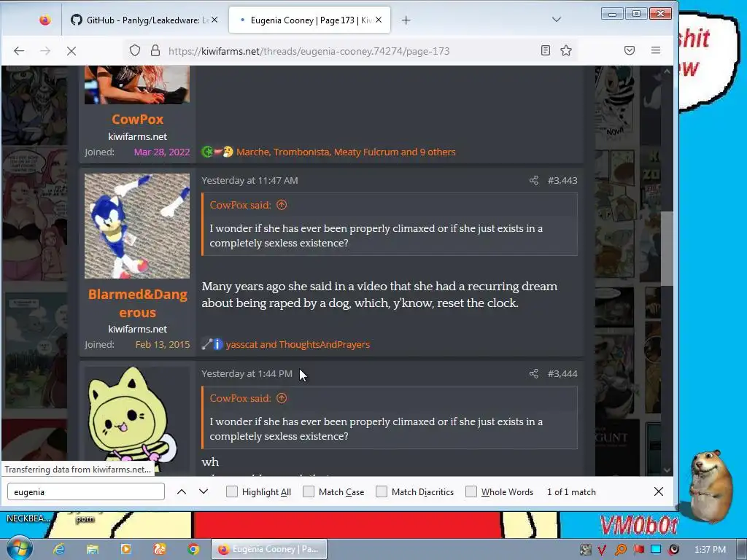This screenshot has width=747, height=560.
Task: Close the Eugenia Cooney tab
Action: (379, 20)
